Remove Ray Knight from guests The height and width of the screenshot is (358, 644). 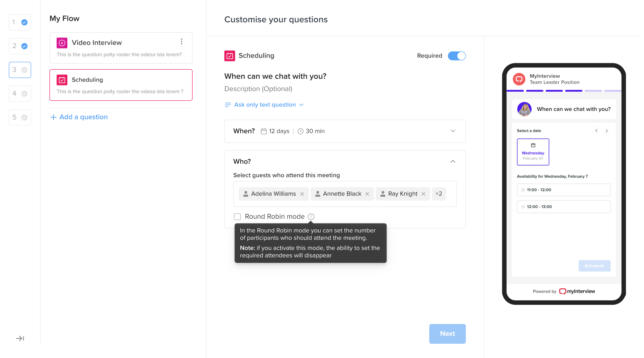click(x=423, y=194)
